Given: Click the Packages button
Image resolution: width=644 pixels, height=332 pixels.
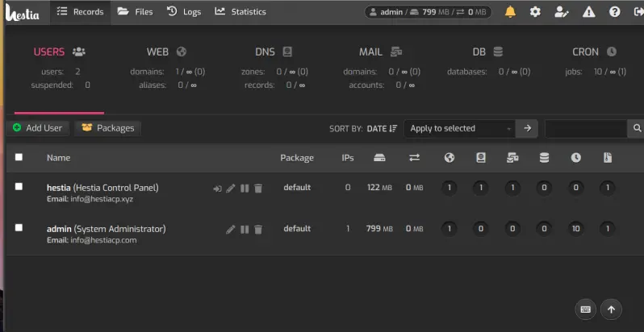Looking at the screenshot, I should click(x=108, y=128).
